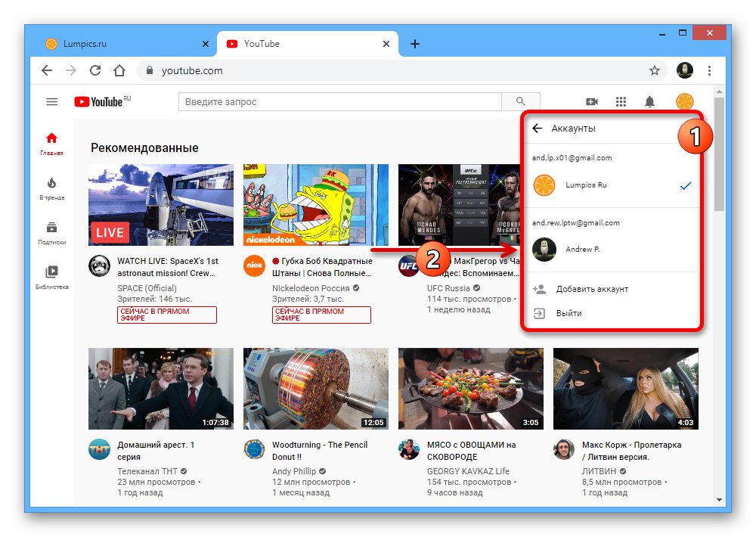Switch to the Andrew P. account
The width and height of the screenshot is (756, 537).
[612, 250]
